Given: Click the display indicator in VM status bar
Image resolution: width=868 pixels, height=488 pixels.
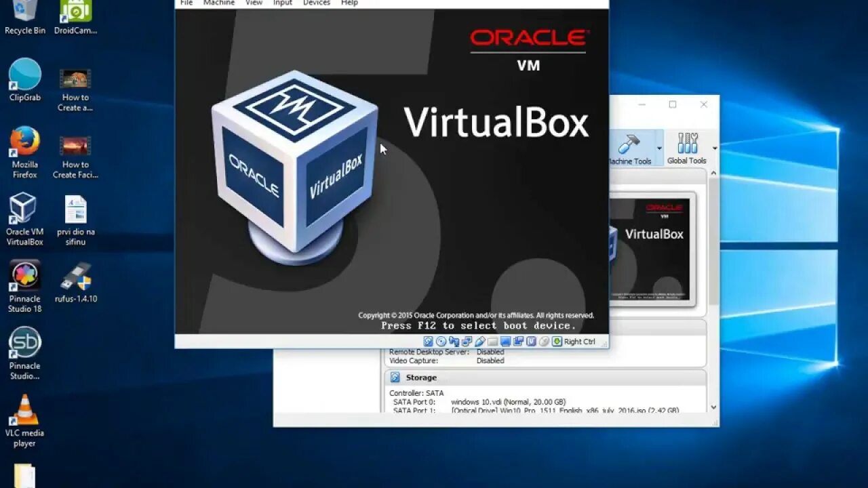Looking at the screenshot, I should [x=505, y=342].
